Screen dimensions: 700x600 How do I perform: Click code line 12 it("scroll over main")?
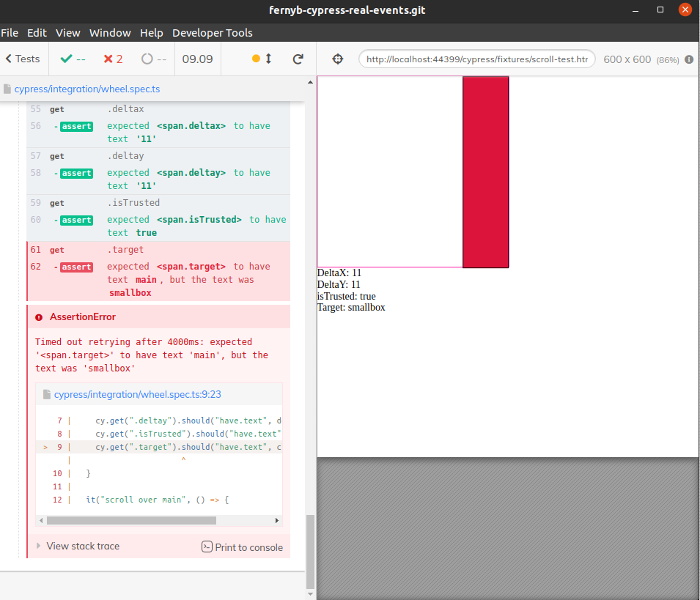point(157,500)
